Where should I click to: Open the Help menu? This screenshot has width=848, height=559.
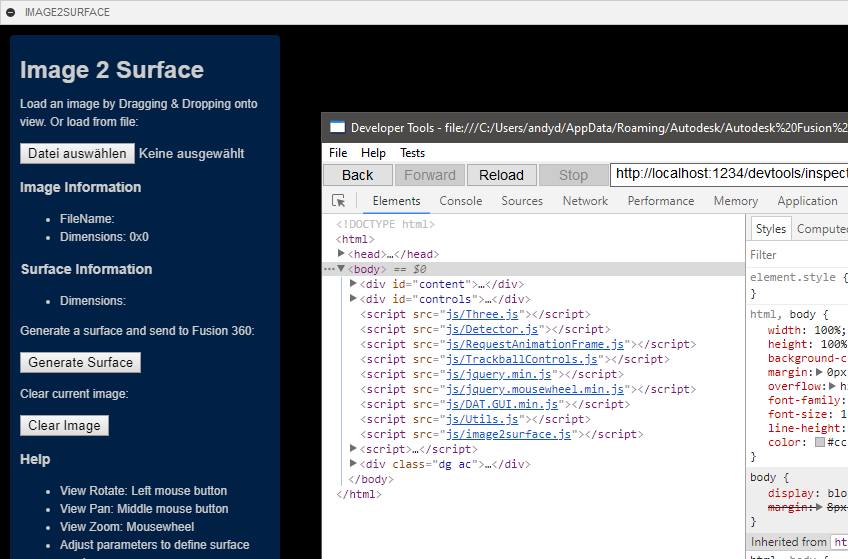tap(373, 153)
